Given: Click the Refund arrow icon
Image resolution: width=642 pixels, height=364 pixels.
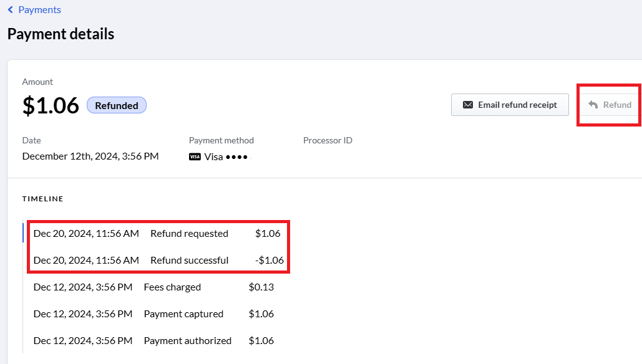Looking at the screenshot, I should coord(593,105).
